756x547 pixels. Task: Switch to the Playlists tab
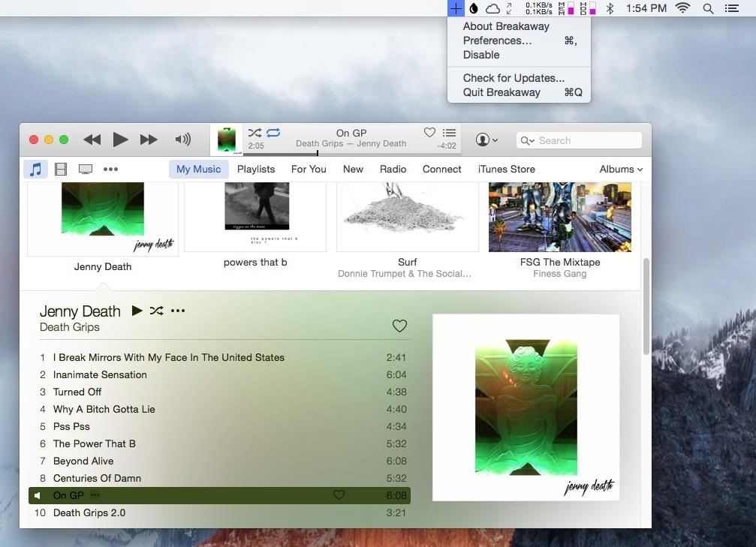(256, 169)
